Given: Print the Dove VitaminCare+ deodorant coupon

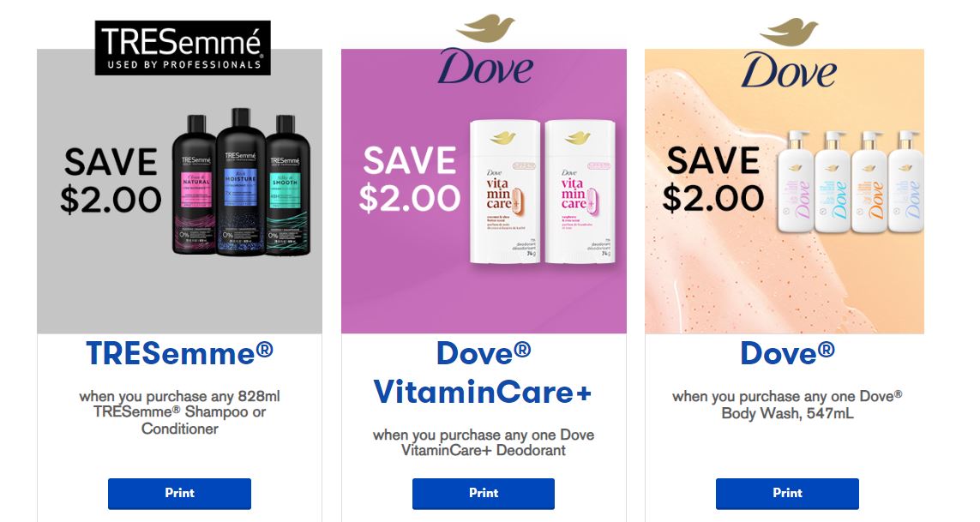Looking at the screenshot, I should [x=484, y=494].
